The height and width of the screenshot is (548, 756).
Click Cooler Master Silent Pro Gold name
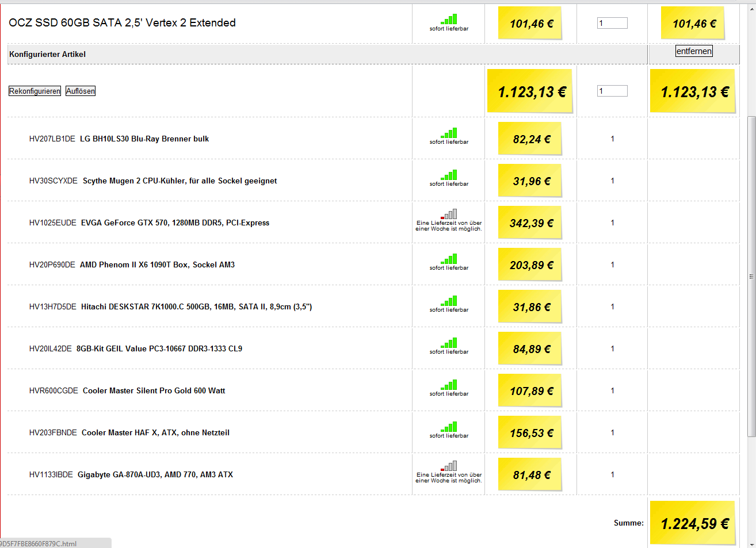[154, 390]
